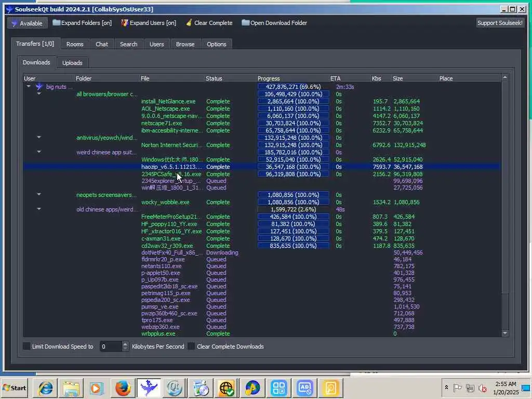
Task: Select install_NetGlance.exe row
Action: click(261, 101)
